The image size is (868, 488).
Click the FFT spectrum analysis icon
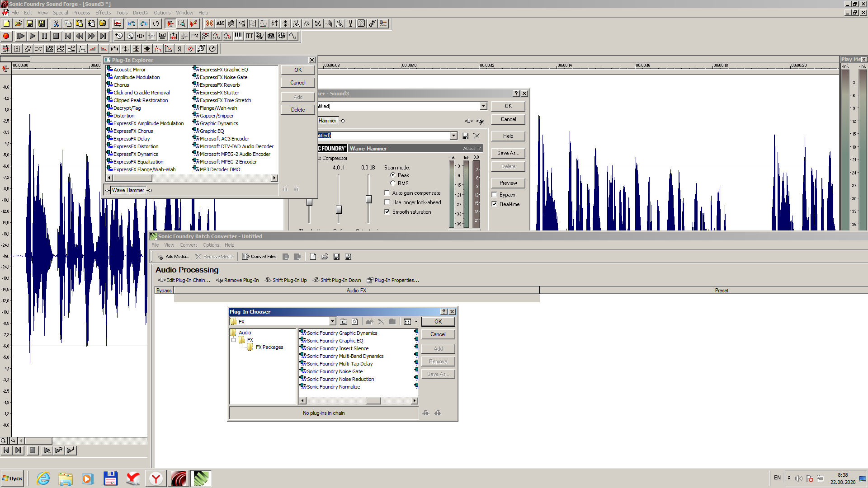tap(249, 36)
